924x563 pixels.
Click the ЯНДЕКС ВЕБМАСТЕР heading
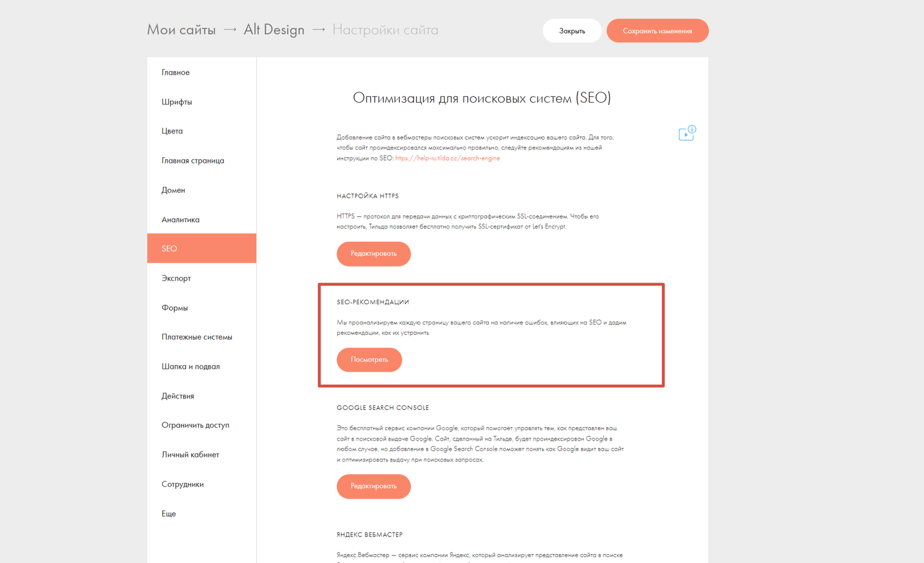(x=370, y=535)
